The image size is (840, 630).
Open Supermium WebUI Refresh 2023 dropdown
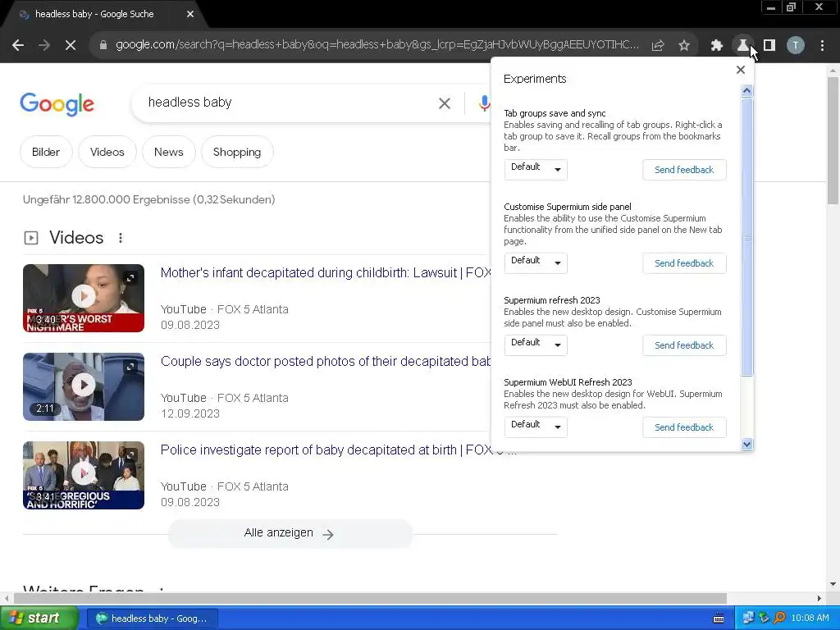coord(535,427)
